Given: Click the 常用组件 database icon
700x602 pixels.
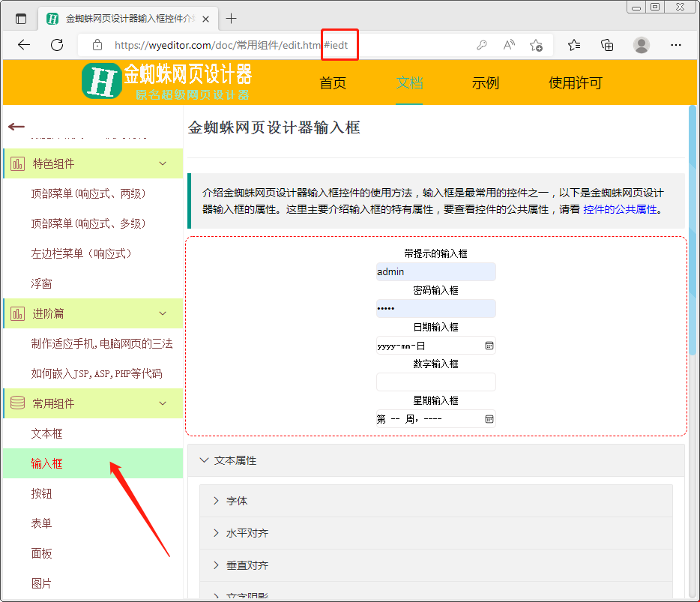Looking at the screenshot, I should tap(17, 403).
